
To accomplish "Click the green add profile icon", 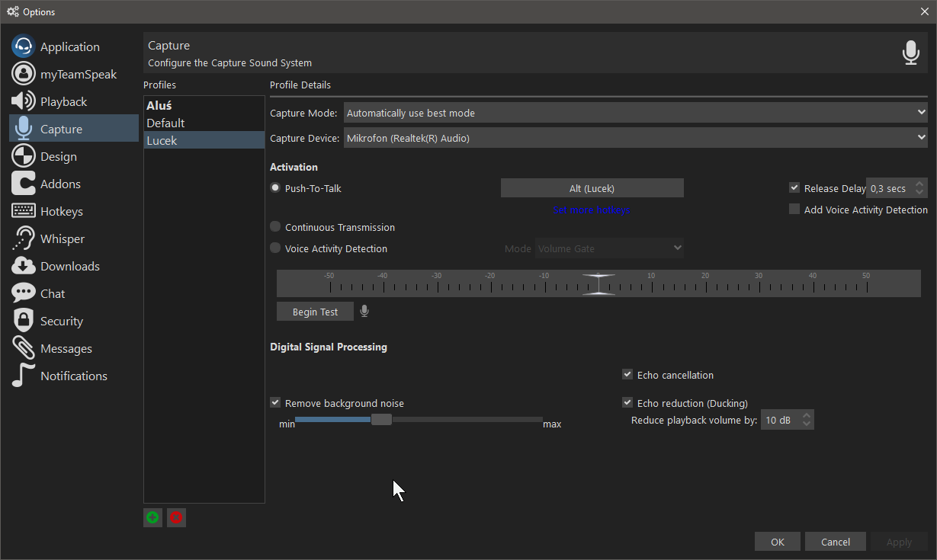I will tap(152, 517).
